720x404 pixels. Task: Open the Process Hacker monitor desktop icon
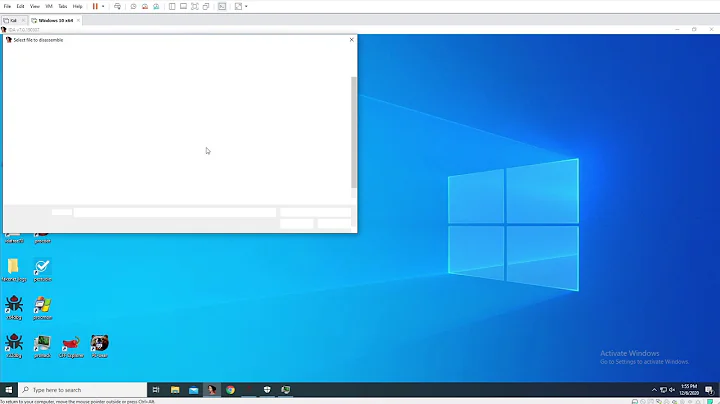point(42,346)
